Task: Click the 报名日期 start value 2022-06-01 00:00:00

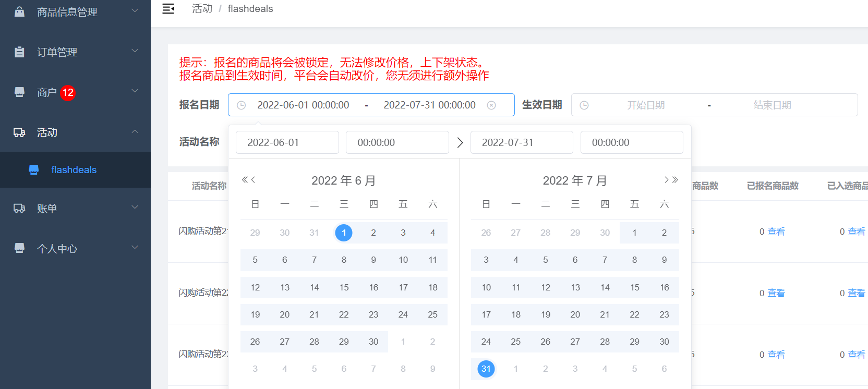Action: [303, 105]
